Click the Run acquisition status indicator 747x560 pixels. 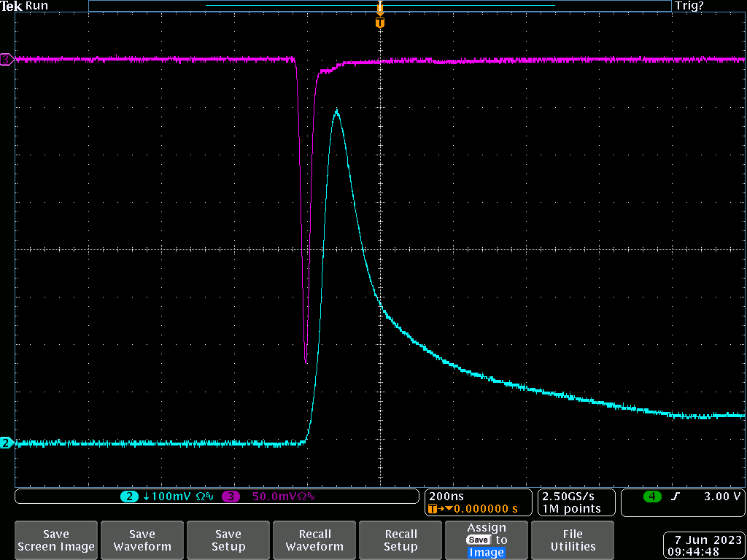(x=37, y=6)
